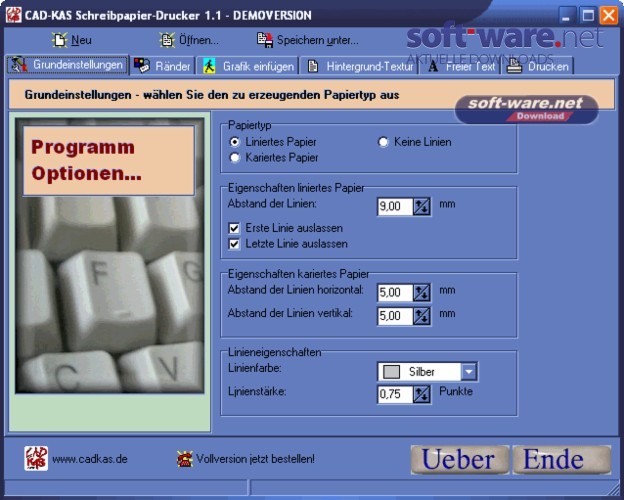Viewport: 624px width, 500px height.
Task: Click the horizontal spacing 5,00 field
Action: (x=395, y=293)
